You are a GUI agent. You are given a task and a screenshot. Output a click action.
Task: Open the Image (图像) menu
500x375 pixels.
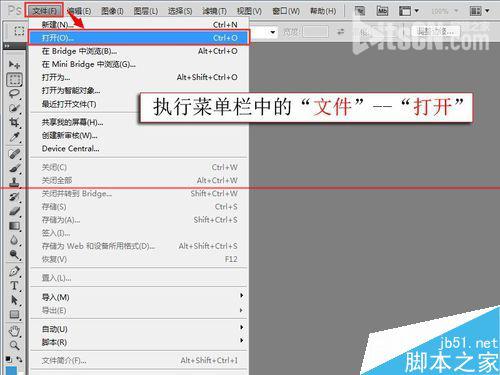(x=112, y=11)
